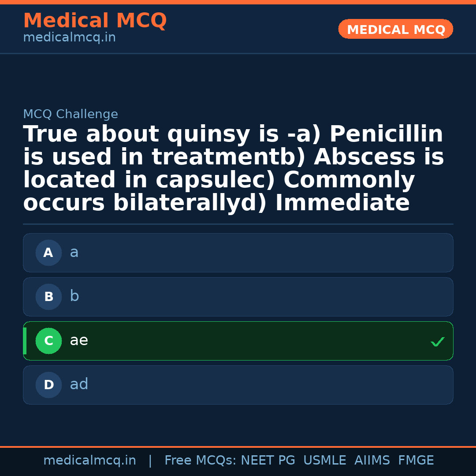
Task: Select the circular A badge icon
Action: click(48, 253)
